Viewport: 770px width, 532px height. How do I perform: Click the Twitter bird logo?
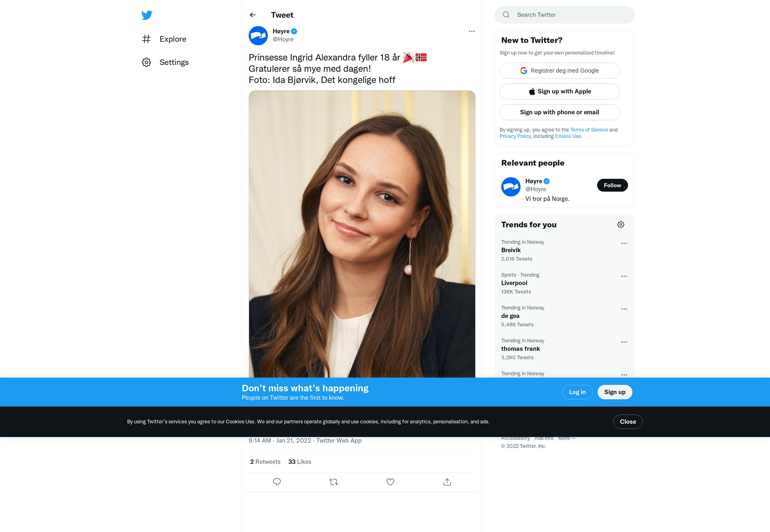(x=147, y=15)
